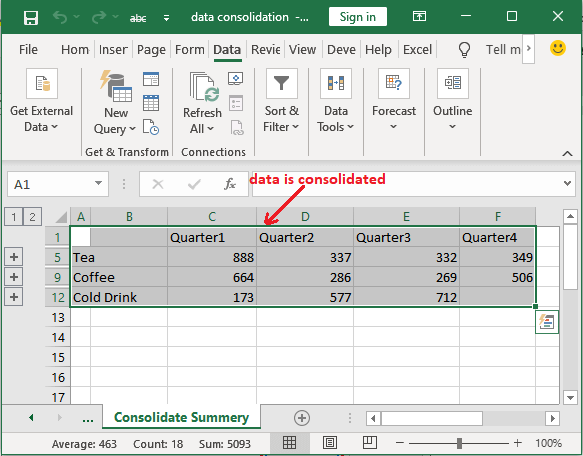The width and height of the screenshot is (583, 456).
Task: Show hidden sheet tabs via ellipsis
Action: (x=88, y=419)
